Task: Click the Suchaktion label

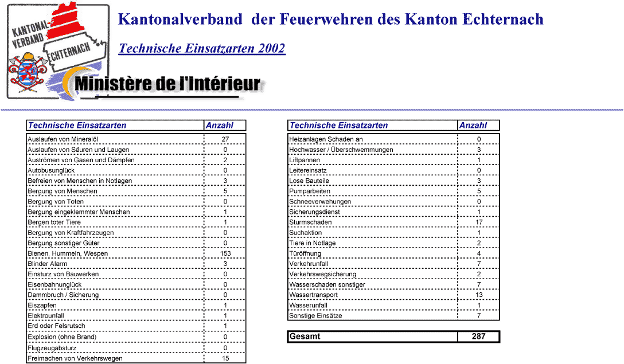Action: (x=306, y=232)
